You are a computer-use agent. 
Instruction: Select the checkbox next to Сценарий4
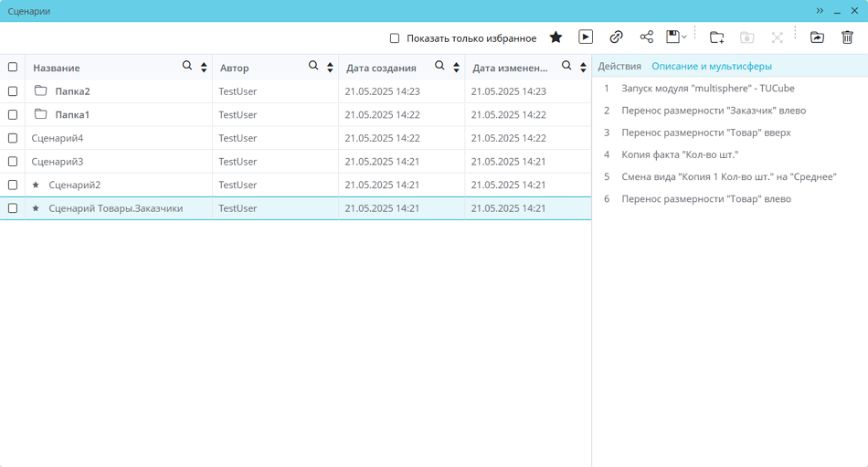[x=13, y=138]
